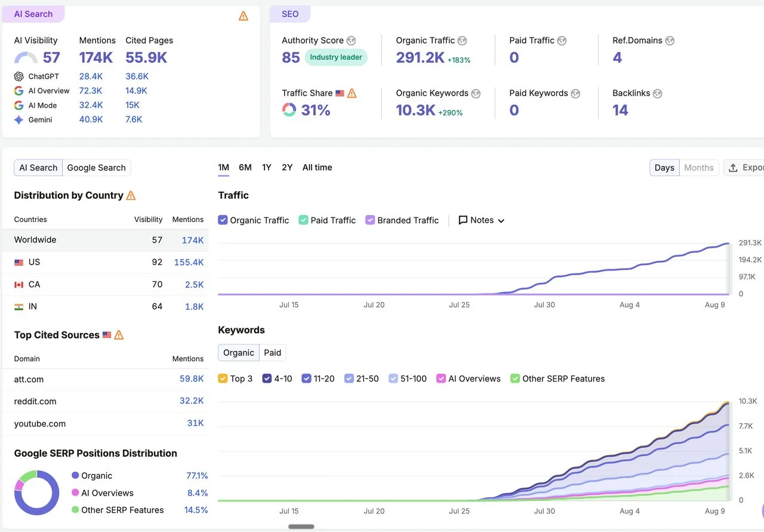The height and width of the screenshot is (532, 764).
Task: Open the Notes dropdown
Action: click(482, 220)
